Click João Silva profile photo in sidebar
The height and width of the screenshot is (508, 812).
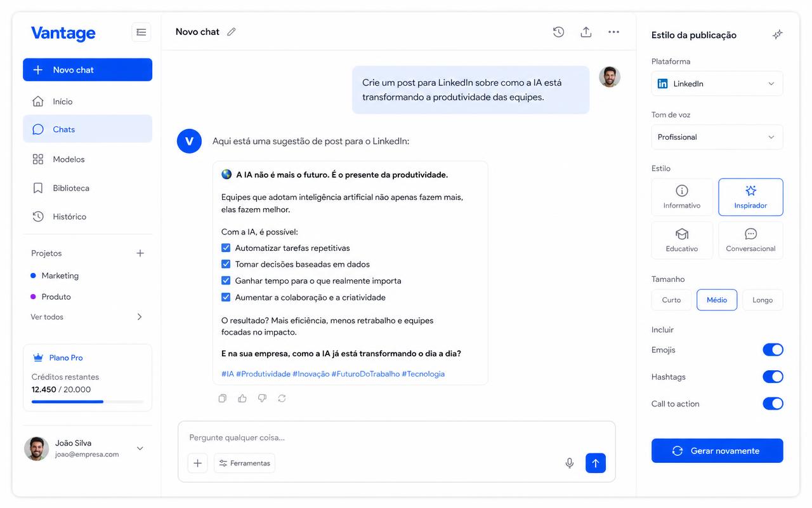pyautogui.click(x=36, y=448)
